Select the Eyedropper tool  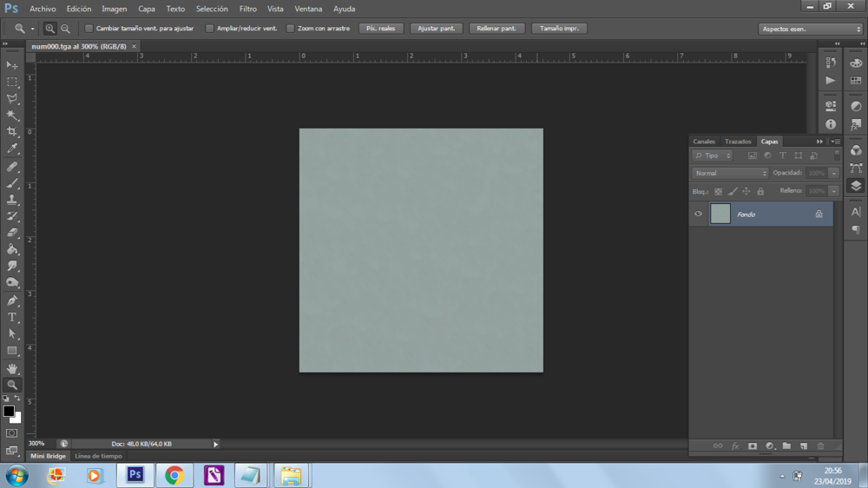12,148
